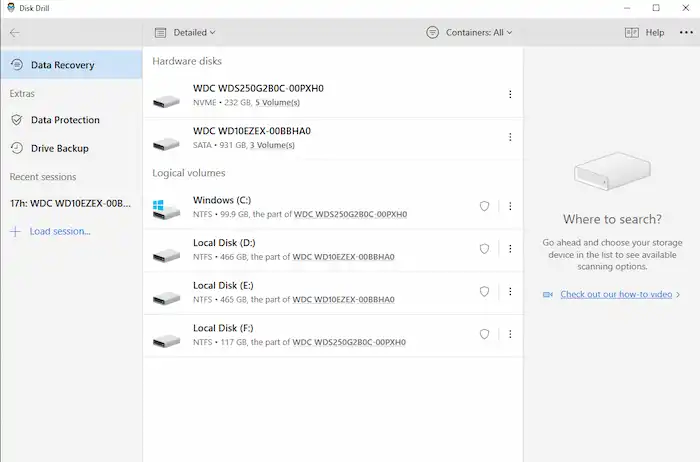Select Data Protection in sidebar

(65, 120)
